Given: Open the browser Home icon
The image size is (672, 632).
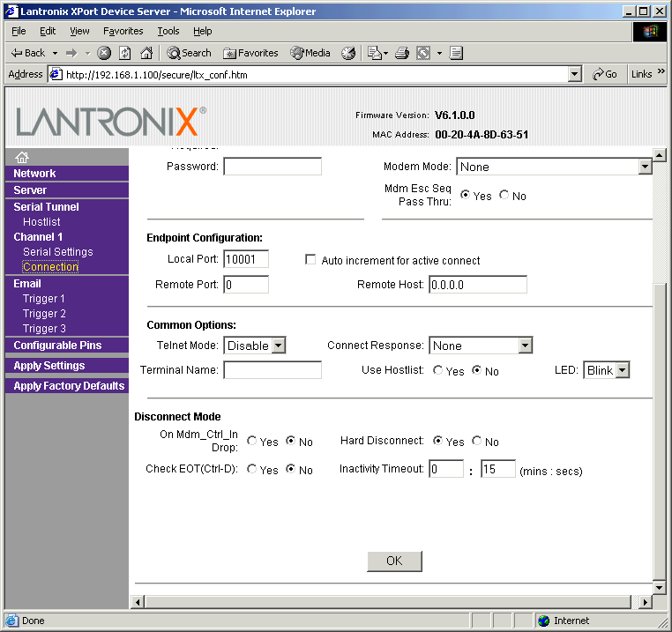Looking at the screenshot, I should point(146,53).
